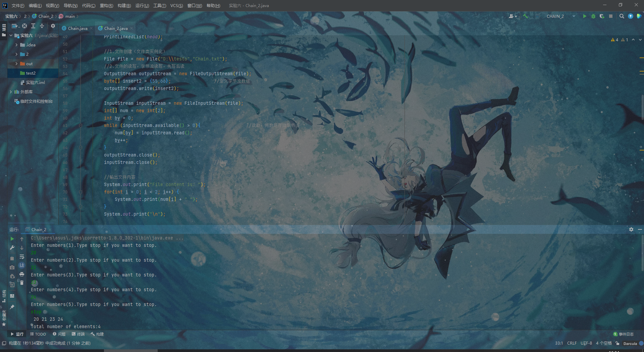644x352 pixels.
Task: Toggle tool window bars icon in the status bar's left corner
Action: point(4,343)
